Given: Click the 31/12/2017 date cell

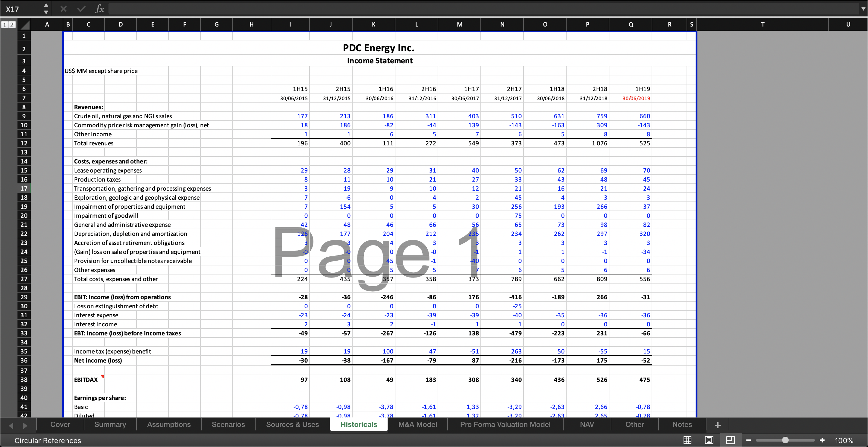Looking at the screenshot, I should 502,98.
